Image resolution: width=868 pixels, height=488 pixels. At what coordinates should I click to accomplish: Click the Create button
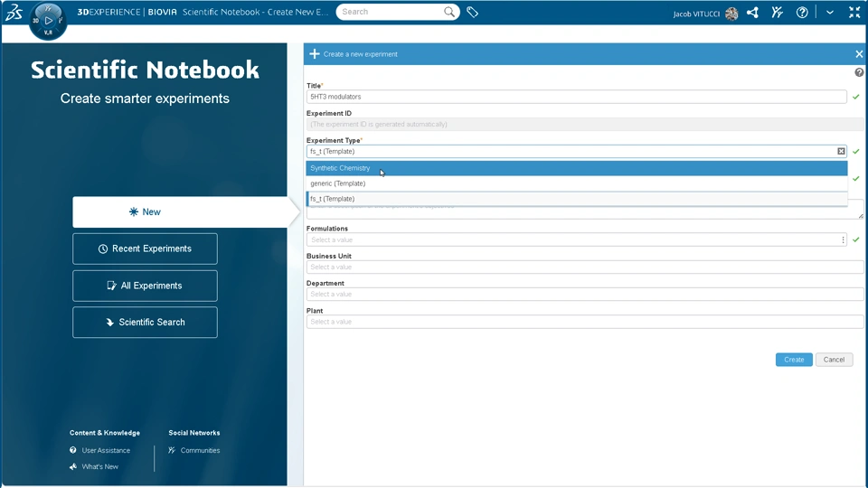[x=794, y=360]
